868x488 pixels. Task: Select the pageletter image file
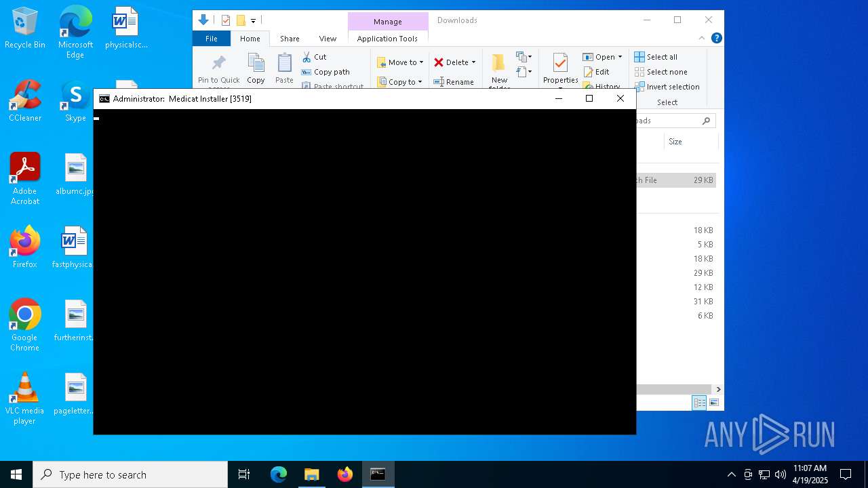coord(75,394)
